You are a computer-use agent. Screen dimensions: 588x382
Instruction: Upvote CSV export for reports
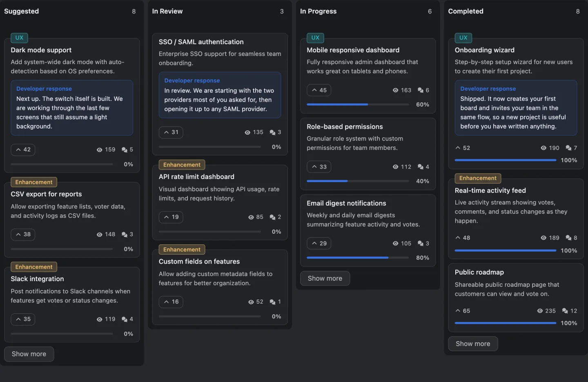[x=23, y=235]
